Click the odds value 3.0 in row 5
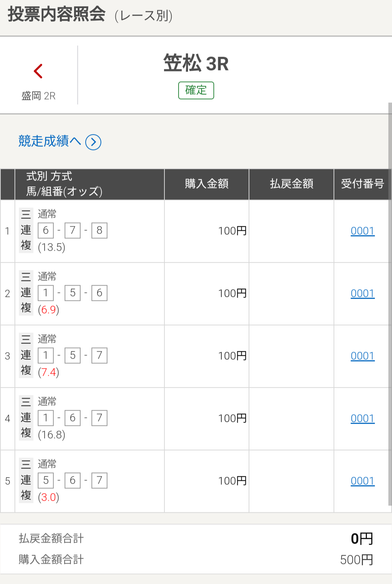Viewport: 392px width, 584px height. pos(49,497)
